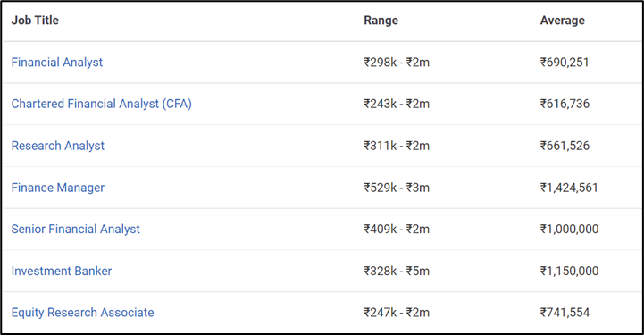
Task: Open Chartered Financial Analyst (CFA) link
Action: coord(102,104)
